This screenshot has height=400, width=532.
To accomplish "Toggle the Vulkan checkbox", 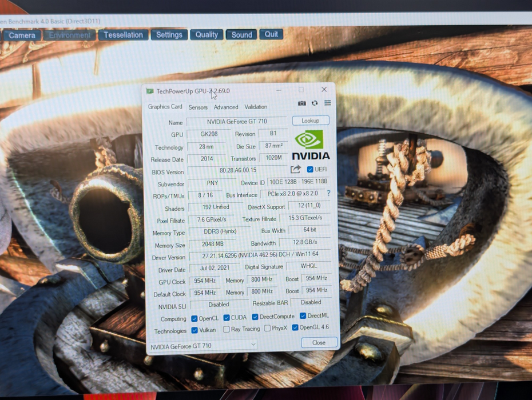I will pyautogui.click(x=194, y=330).
